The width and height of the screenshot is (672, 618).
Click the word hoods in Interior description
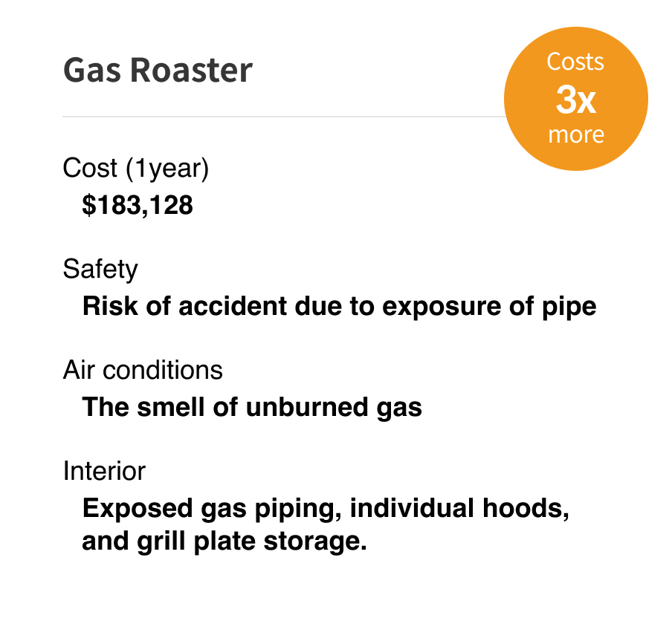pyautogui.click(x=526, y=508)
